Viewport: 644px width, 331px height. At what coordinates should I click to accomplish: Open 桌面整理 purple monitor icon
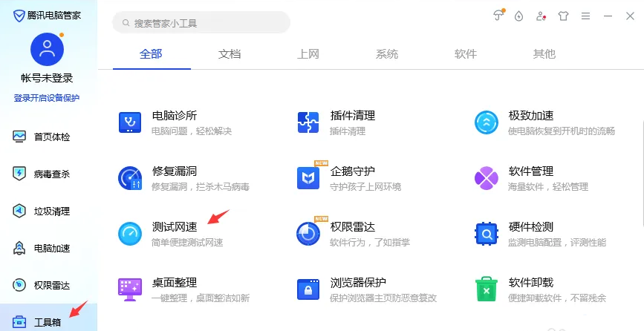tap(130, 289)
